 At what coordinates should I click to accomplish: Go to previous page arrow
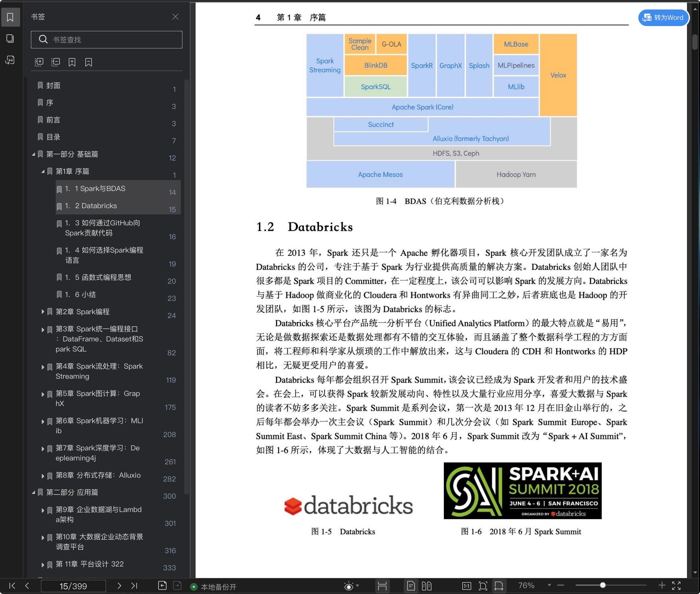click(27, 586)
